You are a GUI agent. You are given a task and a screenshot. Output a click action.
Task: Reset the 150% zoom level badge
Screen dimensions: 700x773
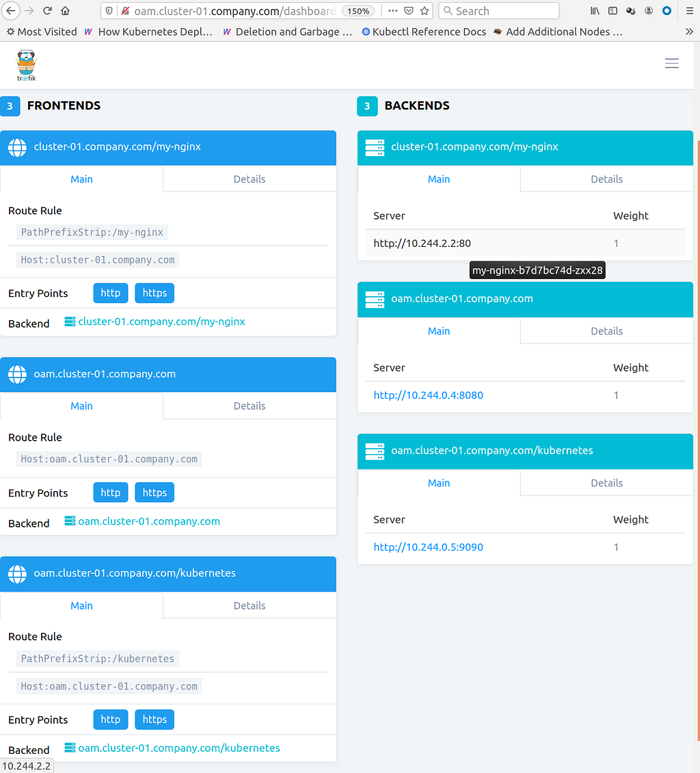(358, 11)
